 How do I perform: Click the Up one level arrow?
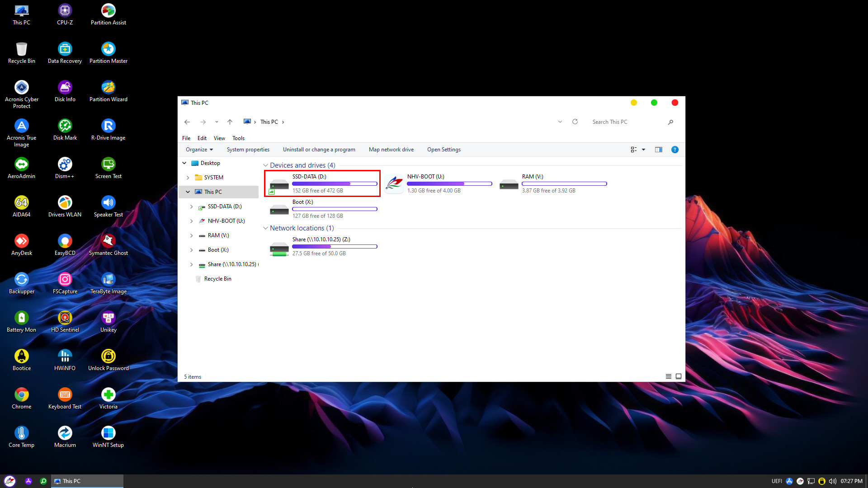(230, 122)
